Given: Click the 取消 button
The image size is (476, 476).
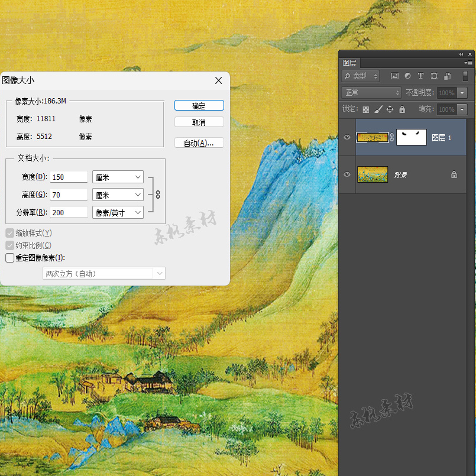Looking at the screenshot, I should pyautogui.click(x=199, y=122).
